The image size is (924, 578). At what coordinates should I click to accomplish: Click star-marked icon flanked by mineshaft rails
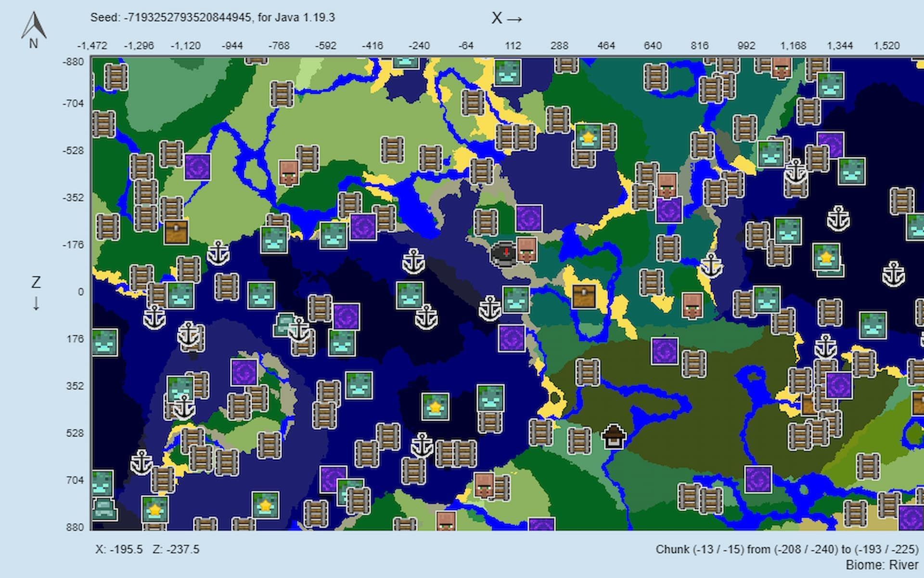589,137
